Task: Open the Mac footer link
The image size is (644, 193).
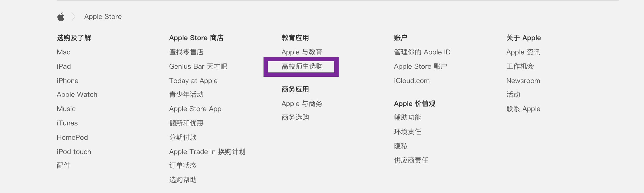Action: (x=63, y=52)
